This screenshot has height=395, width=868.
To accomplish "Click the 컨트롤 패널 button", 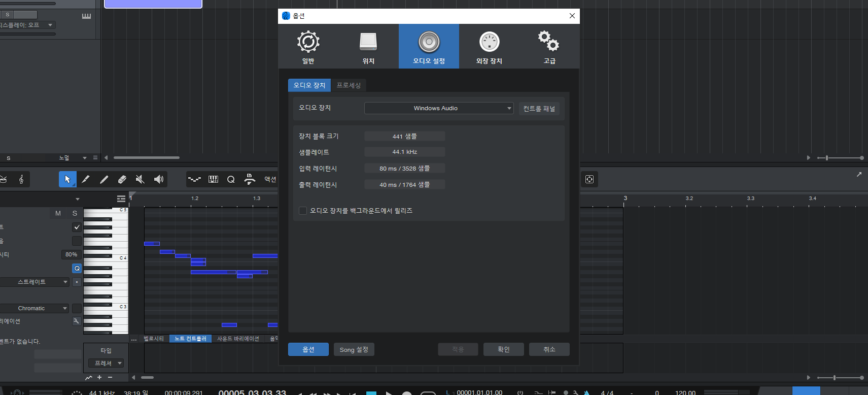I will [539, 109].
